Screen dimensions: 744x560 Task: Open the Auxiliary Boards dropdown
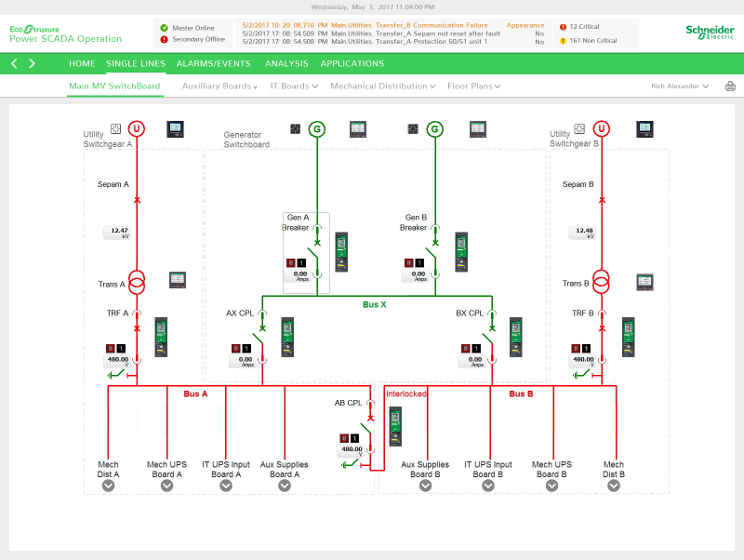219,87
